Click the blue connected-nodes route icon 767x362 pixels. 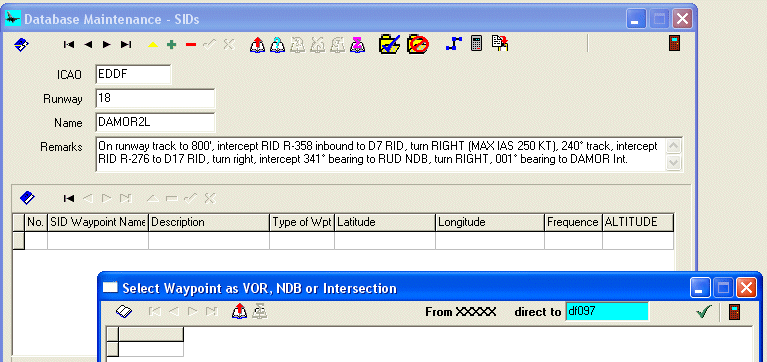[x=454, y=44]
